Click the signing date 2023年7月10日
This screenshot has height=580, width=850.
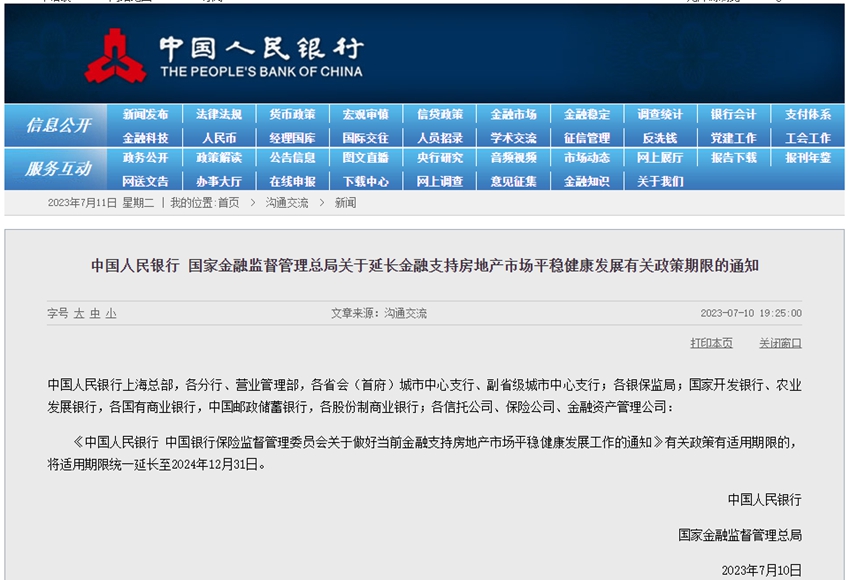pos(761,570)
